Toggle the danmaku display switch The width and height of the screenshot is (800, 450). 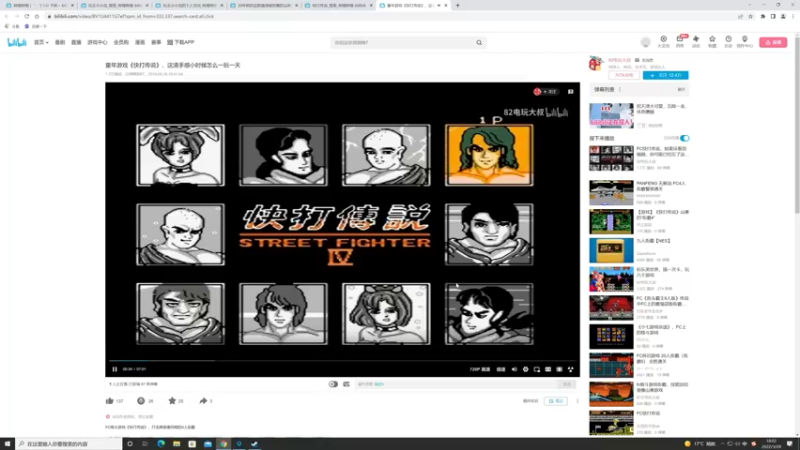click(333, 384)
